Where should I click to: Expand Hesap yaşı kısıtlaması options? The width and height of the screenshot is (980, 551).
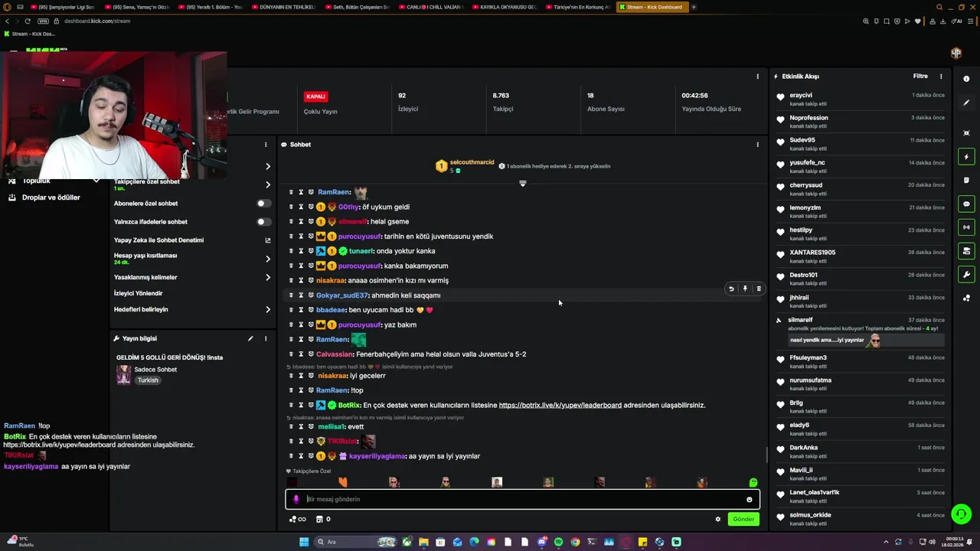tap(268, 259)
